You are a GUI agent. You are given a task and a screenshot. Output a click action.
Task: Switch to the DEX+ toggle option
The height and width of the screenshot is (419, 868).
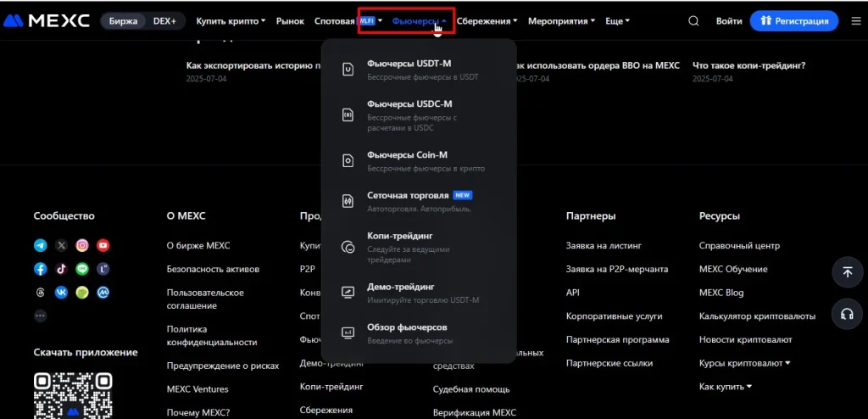coord(164,21)
